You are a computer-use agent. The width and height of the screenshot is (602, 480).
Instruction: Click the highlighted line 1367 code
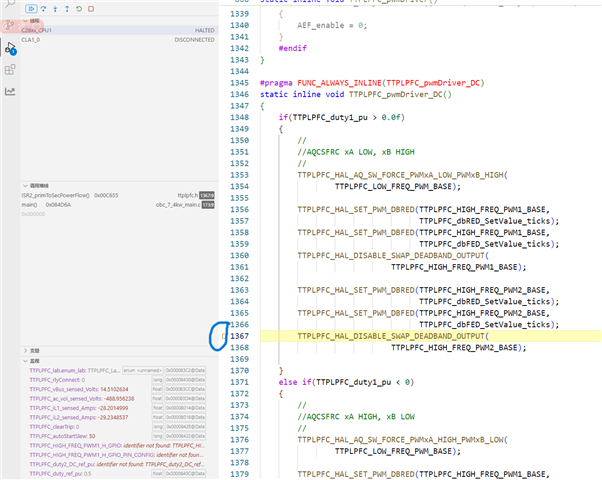tap(393, 336)
